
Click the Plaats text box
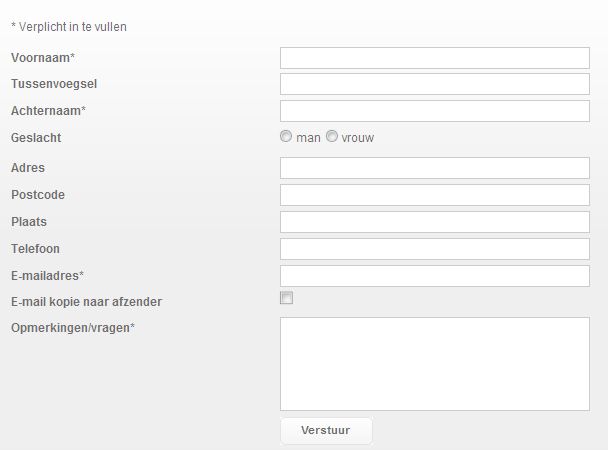435,222
